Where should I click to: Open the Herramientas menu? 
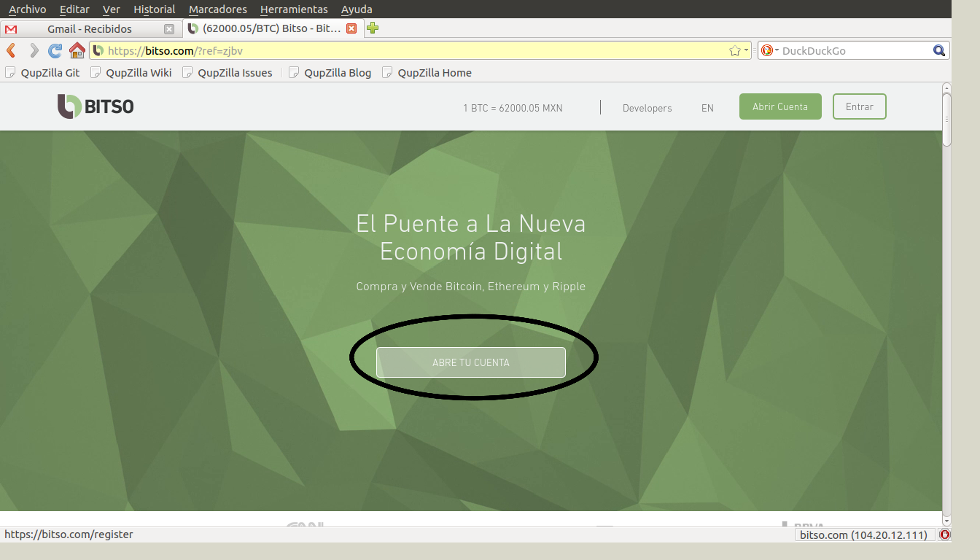(294, 9)
